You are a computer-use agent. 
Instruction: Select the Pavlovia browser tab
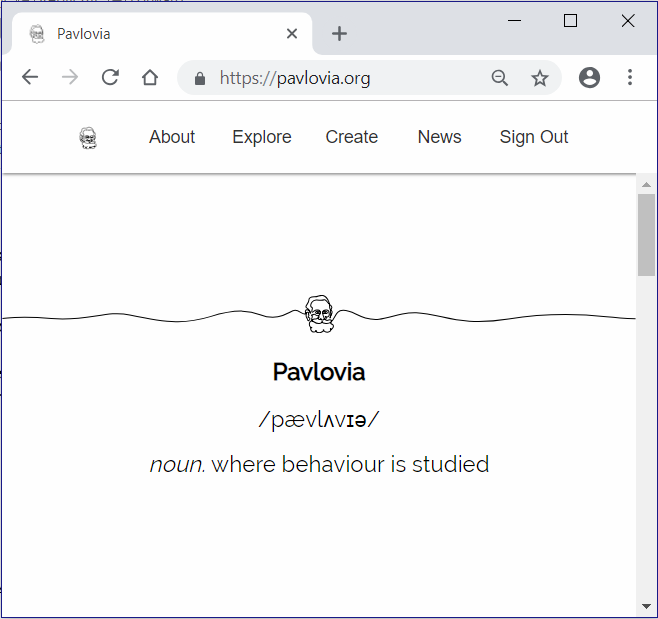point(162,34)
